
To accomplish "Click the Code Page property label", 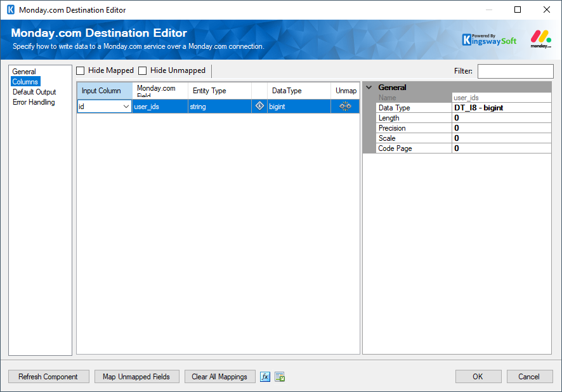I will [395, 148].
